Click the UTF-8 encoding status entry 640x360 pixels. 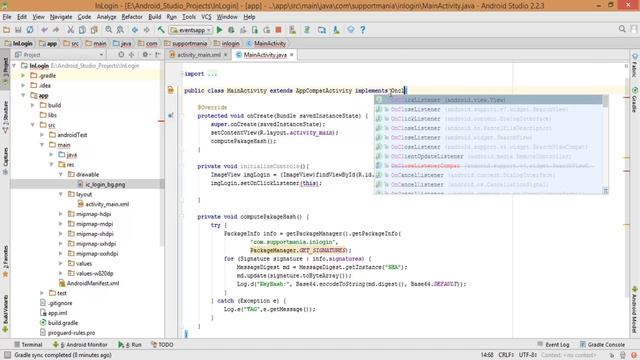pyautogui.click(x=528, y=355)
